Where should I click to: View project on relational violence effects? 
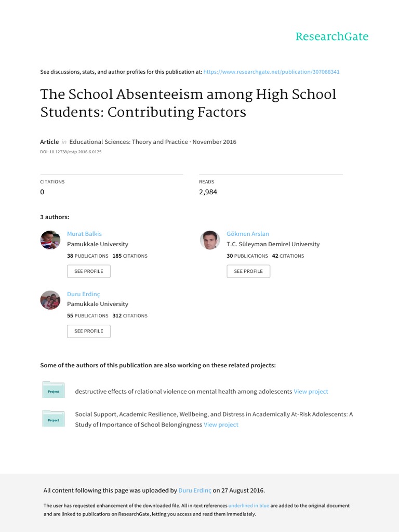311,392
